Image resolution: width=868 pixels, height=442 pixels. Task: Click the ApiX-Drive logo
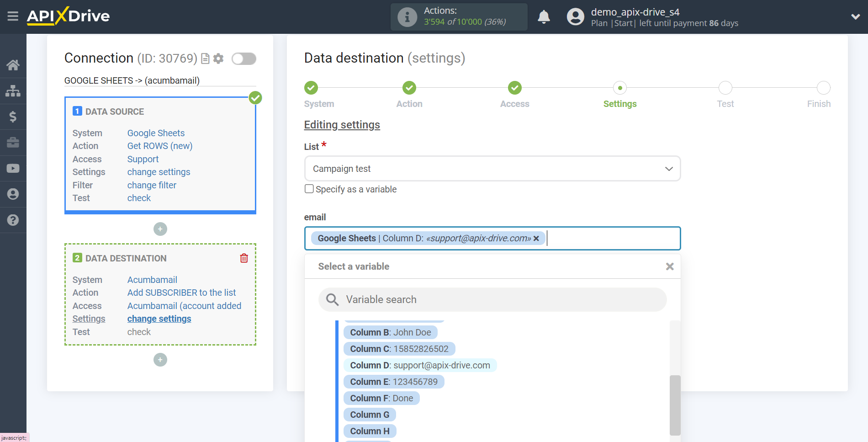68,16
